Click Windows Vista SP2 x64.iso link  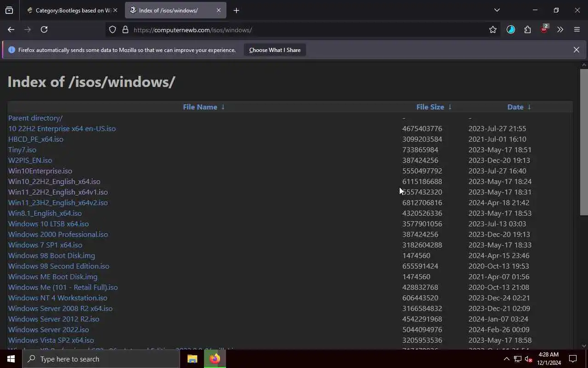tap(51, 340)
